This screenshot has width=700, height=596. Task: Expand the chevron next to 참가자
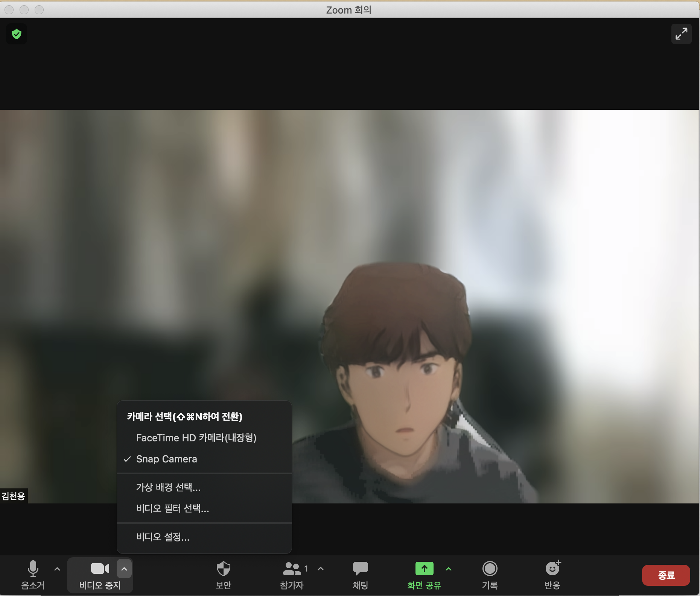[321, 569]
